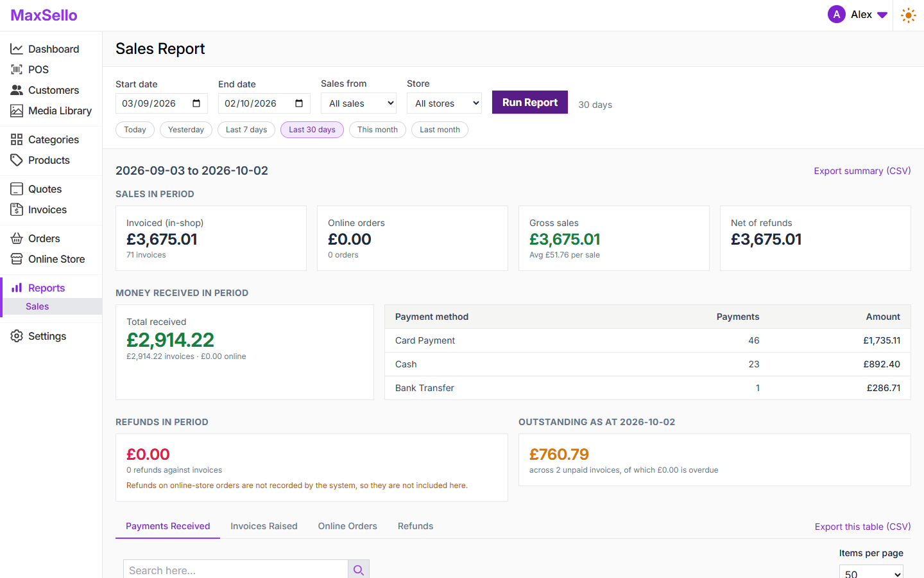Select the Today date preset
The height and width of the screenshot is (578, 924).
[135, 130]
